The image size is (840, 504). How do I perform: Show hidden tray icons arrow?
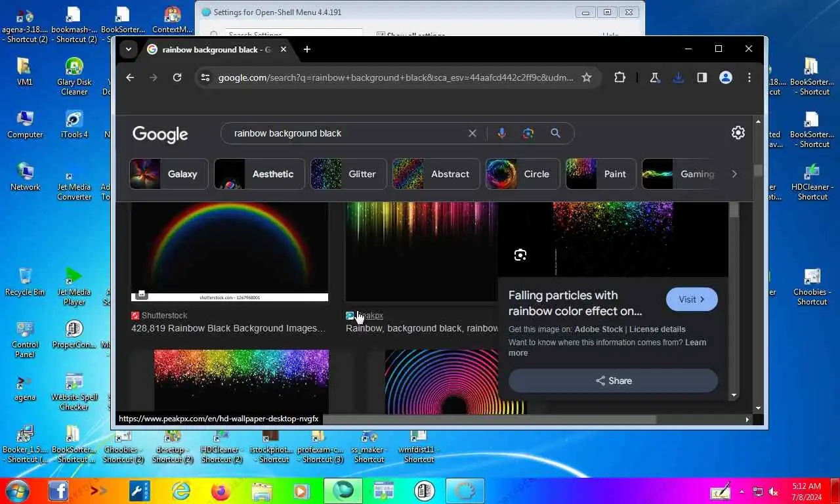742,492
